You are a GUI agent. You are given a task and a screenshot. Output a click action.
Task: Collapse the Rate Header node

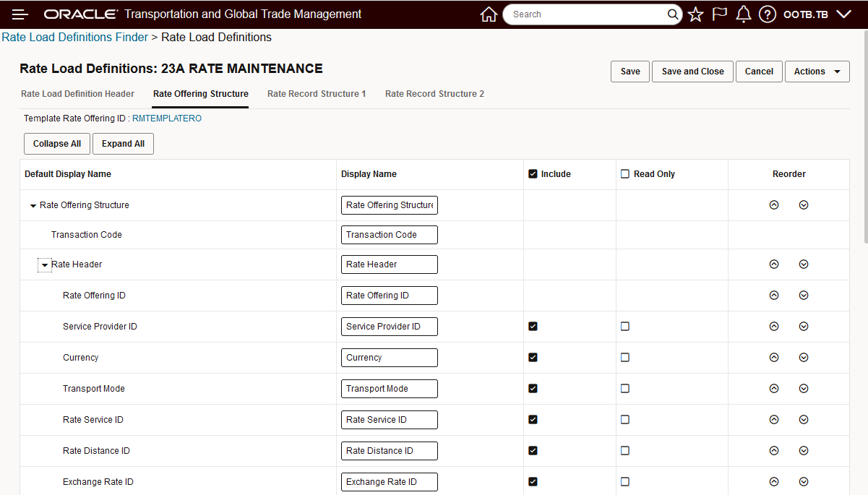45,265
